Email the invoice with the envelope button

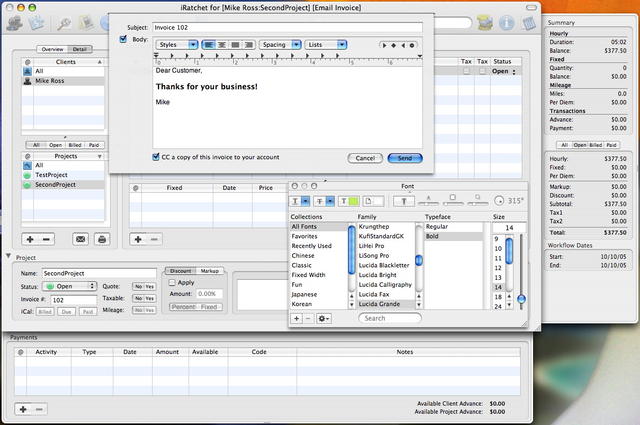80,239
